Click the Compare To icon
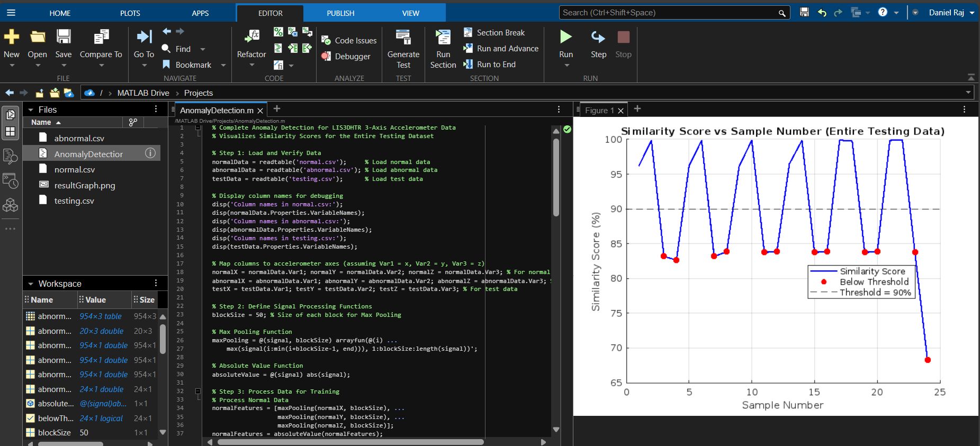This screenshot has width=980, height=446. pos(101,37)
